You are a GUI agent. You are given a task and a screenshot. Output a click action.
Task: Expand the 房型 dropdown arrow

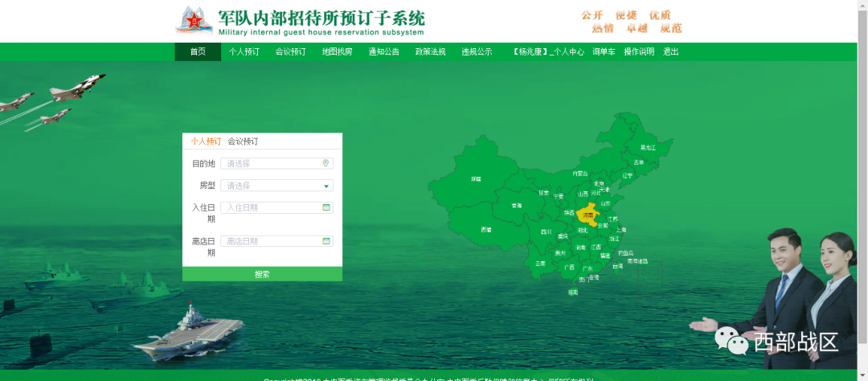point(325,186)
